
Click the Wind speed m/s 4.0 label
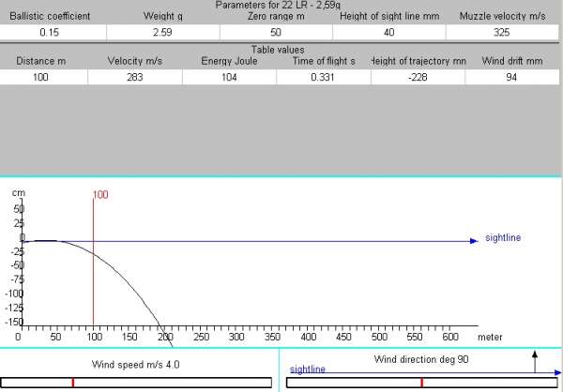pos(135,363)
